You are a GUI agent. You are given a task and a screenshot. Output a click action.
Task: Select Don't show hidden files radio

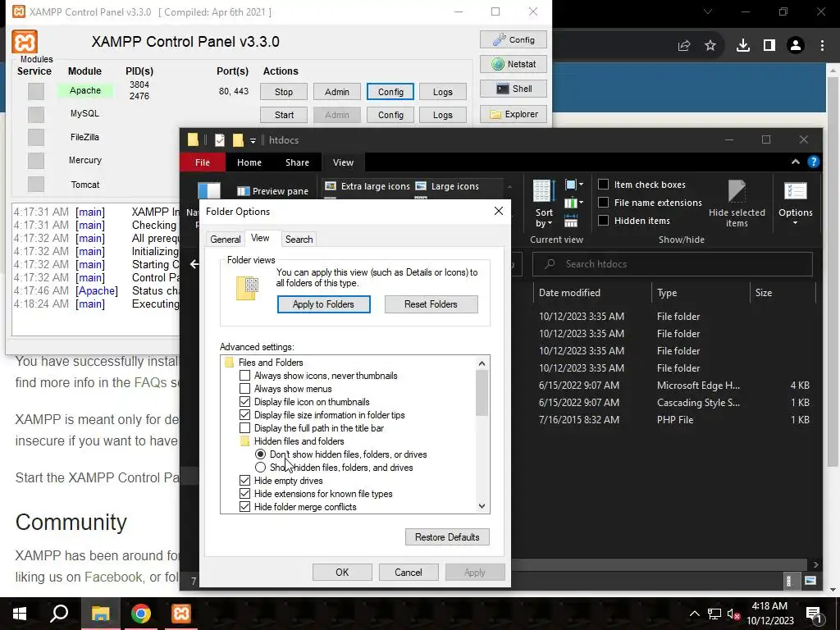[260, 454]
